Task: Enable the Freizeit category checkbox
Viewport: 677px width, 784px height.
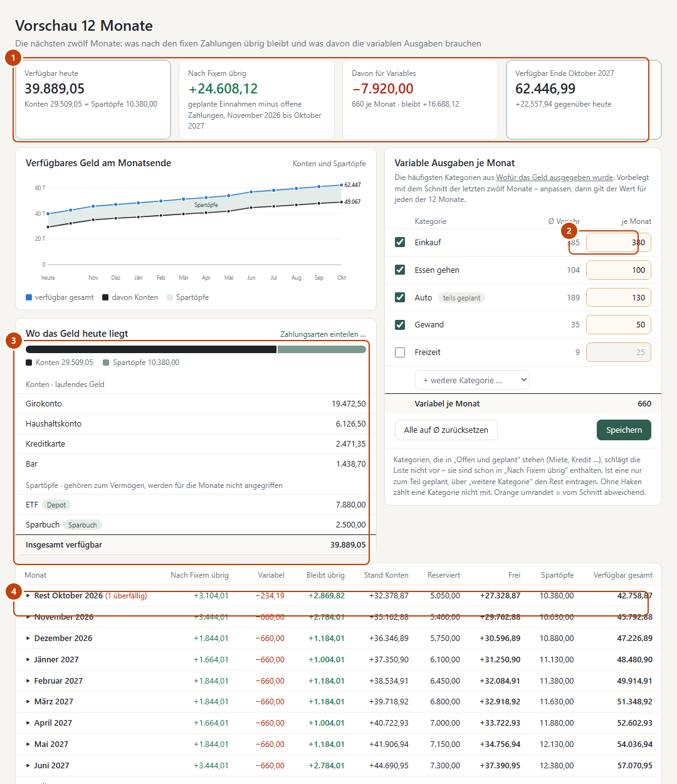Action: coord(400,352)
